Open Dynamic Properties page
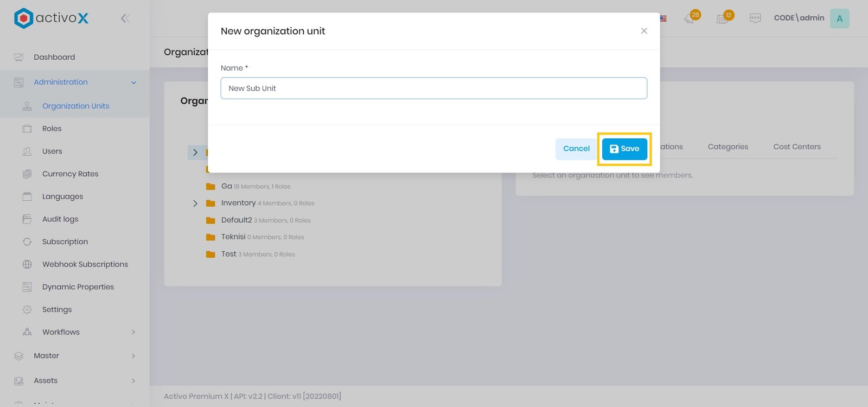Image resolution: width=868 pixels, height=407 pixels. point(78,287)
